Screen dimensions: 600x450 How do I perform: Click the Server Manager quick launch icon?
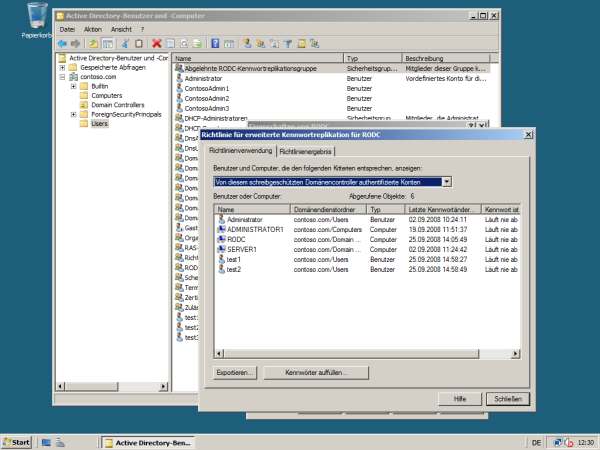[x=46, y=442]
